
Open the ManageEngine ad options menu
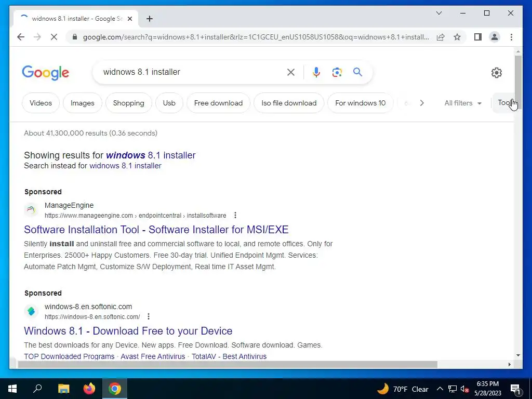coord(235,215)
